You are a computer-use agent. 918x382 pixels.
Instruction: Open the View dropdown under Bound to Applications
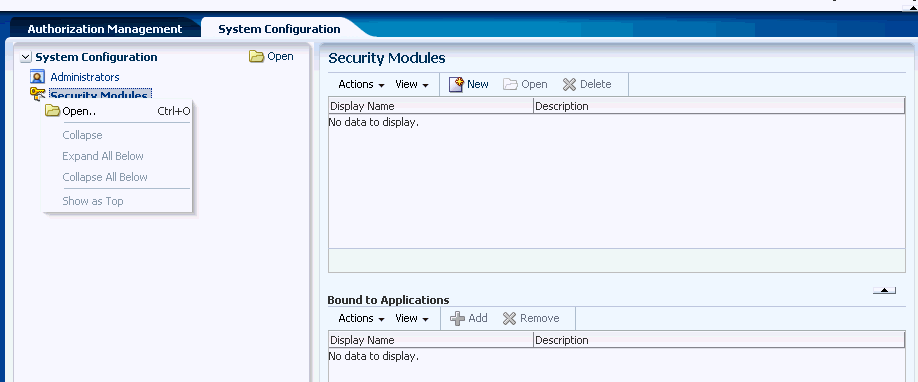tap(412, 318)
